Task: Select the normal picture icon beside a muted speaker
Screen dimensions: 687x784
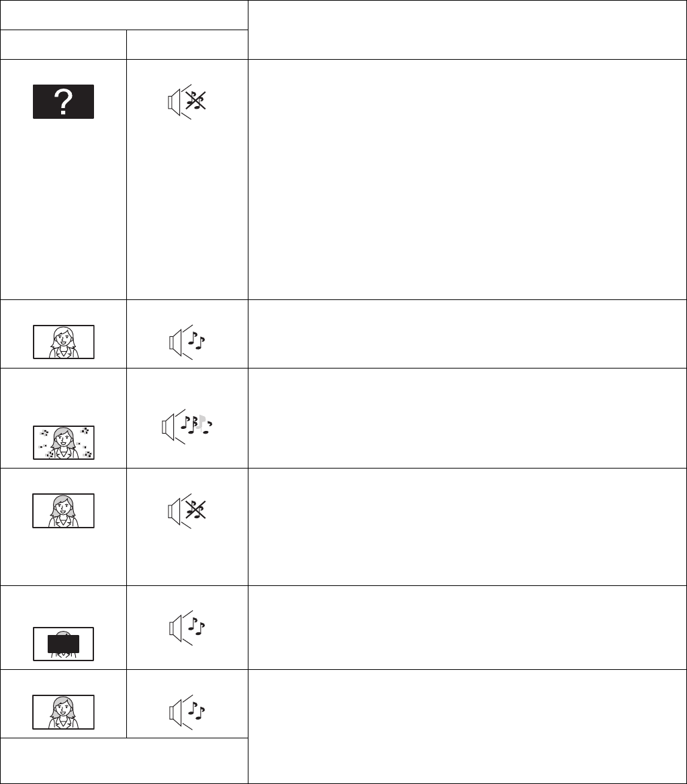Action: pos(63,510)
